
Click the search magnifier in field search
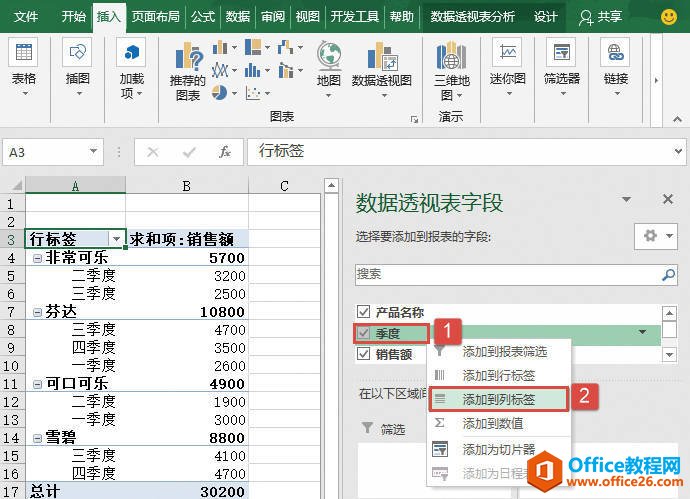(668, 275)
